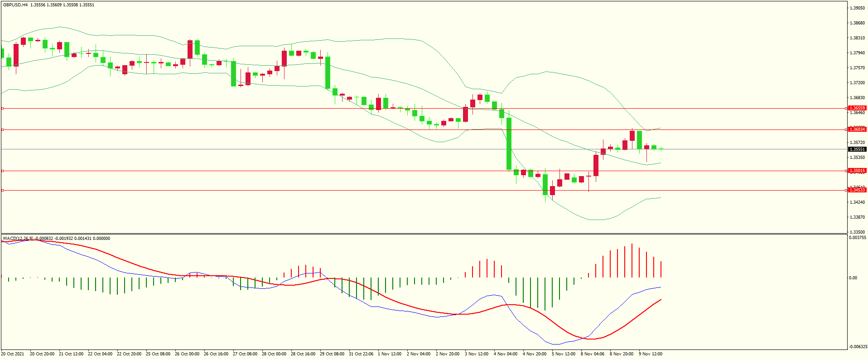The width and height of the screenshot is (868, 359).
Task: Select the red 1.34533 line price tag
Action: point(857,190)
